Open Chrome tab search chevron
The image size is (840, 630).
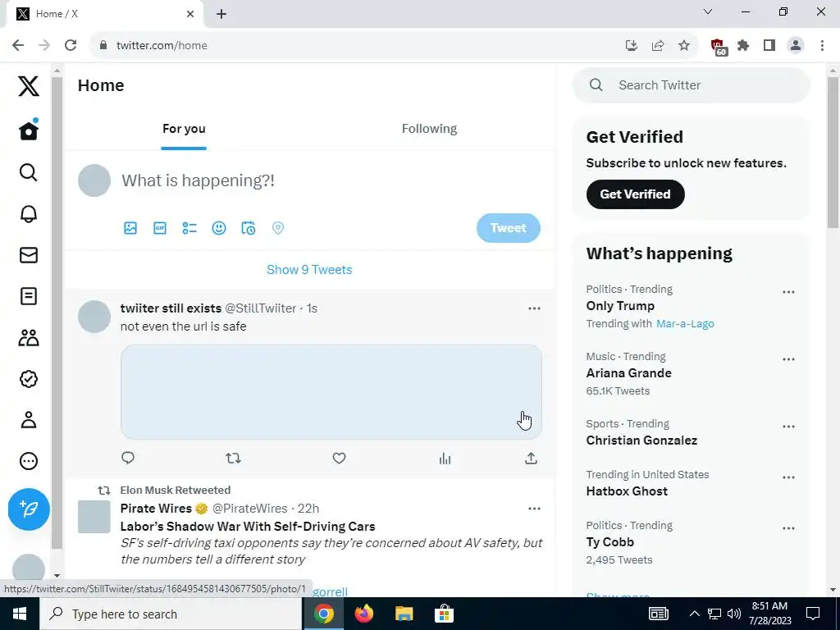[708, 11]
